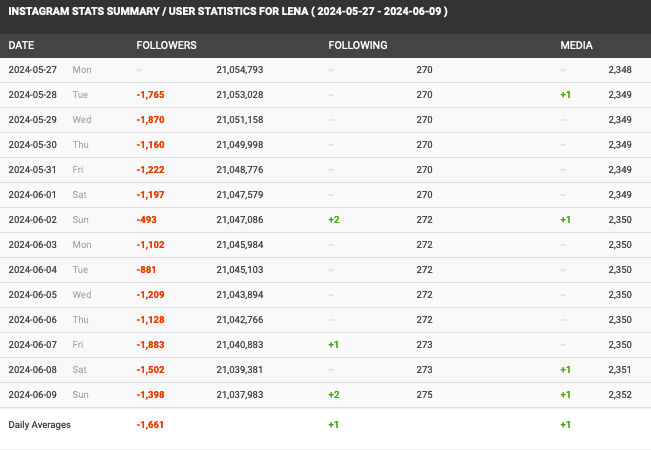Click the +1 following change on 2024-06-07

333,345
